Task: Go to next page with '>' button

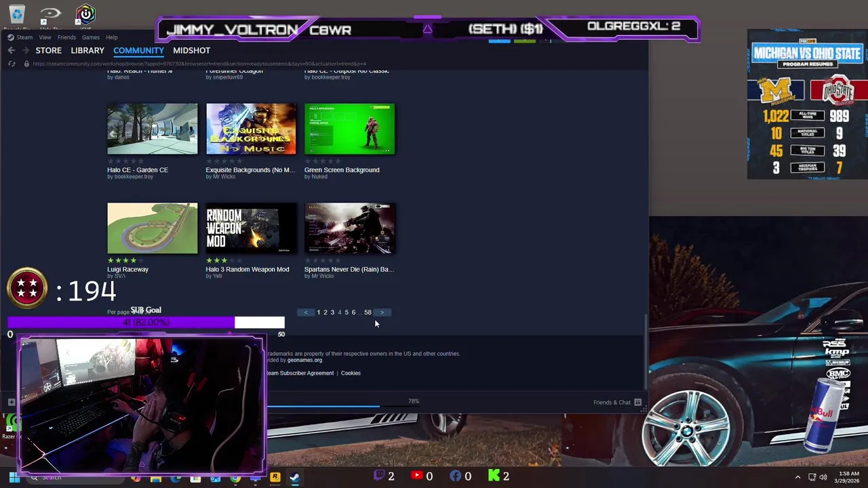Action: coord(382,312)
